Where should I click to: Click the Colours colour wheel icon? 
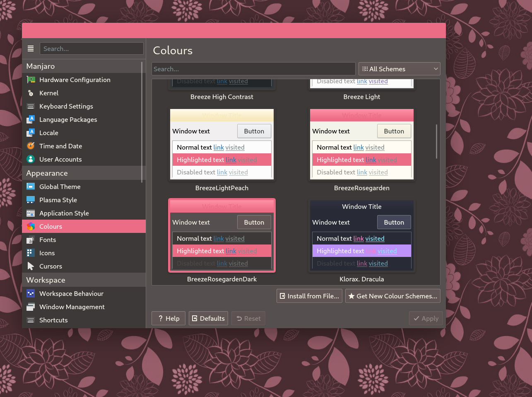(x=31, y=226)
